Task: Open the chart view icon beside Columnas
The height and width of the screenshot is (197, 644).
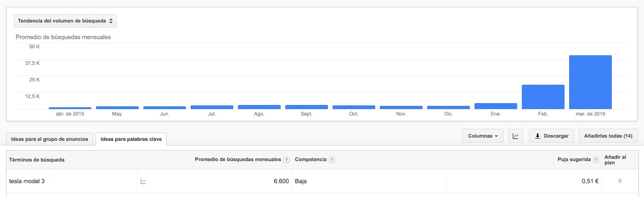Action: click(x=516, y=136)
